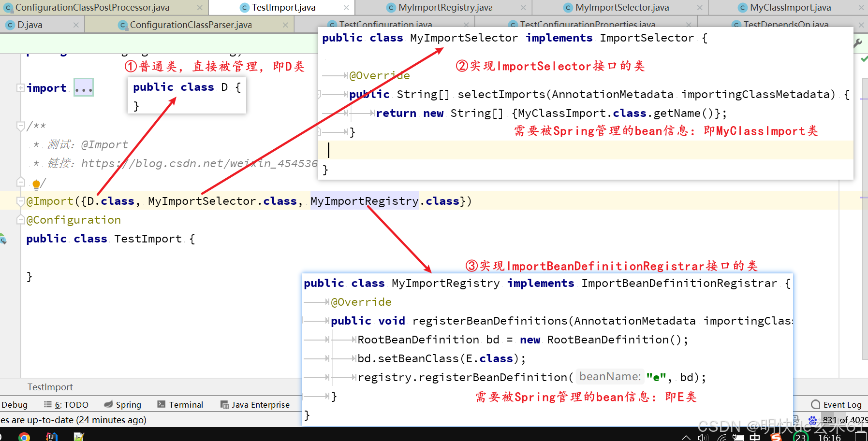Toggle the Chinese input mode indicator

pos(755,437)
